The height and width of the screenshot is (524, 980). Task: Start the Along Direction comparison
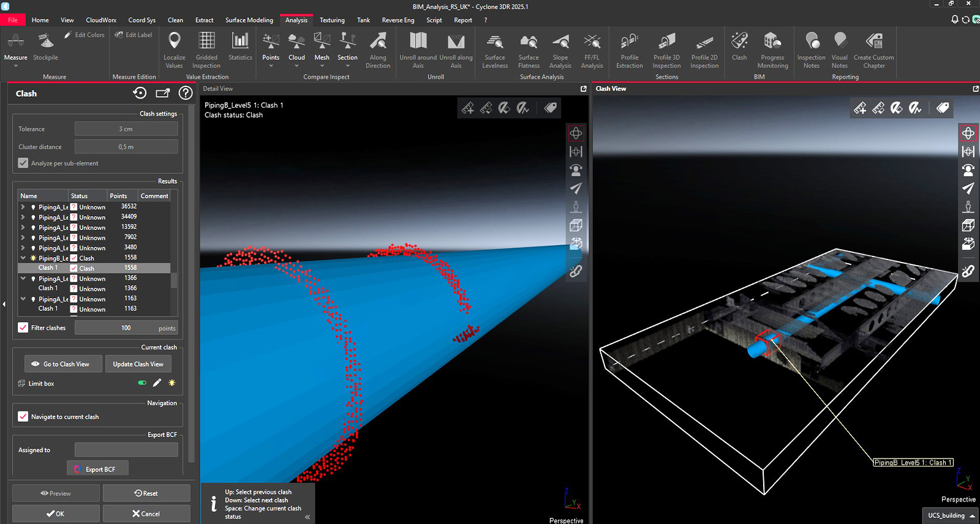click(378, 50)
